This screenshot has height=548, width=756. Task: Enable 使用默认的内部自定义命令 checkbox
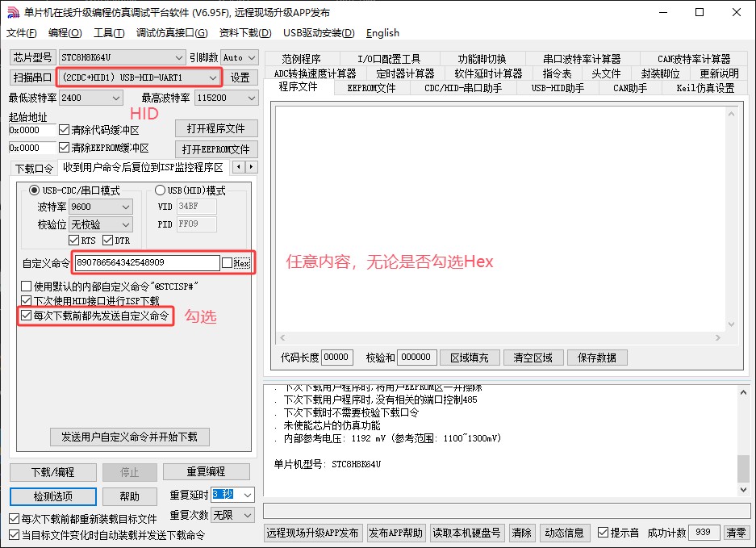[27, 286]
